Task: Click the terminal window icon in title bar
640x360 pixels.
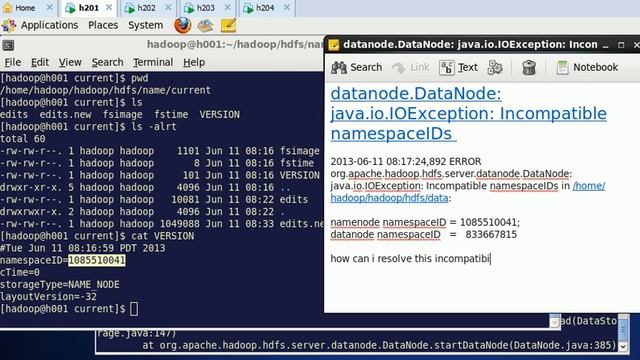Action: pos(8,45)
